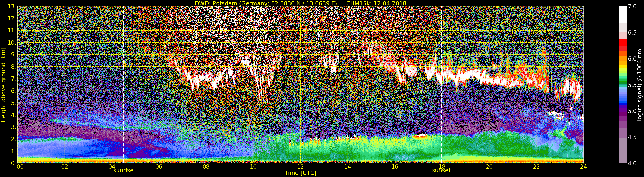The width and height of the screenshot is (644, 177).
Task: Click the white dashed sunrise line
Action: click(x=124, y=85)
